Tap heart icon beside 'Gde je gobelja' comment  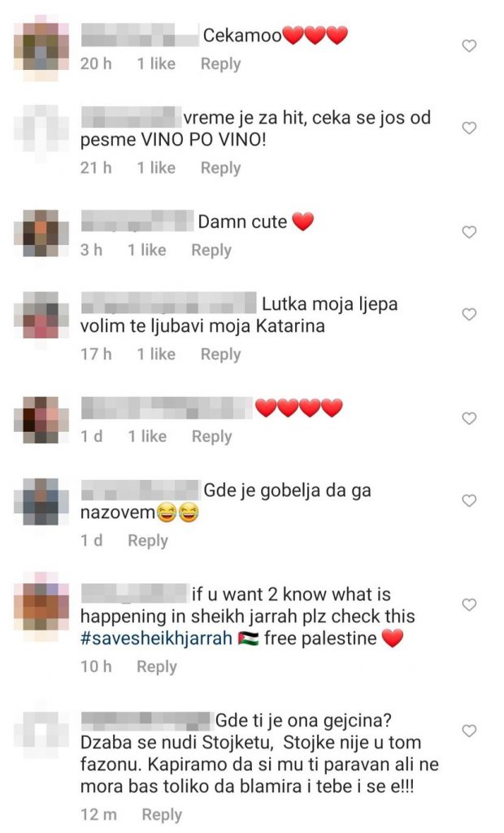click(469, 501)
